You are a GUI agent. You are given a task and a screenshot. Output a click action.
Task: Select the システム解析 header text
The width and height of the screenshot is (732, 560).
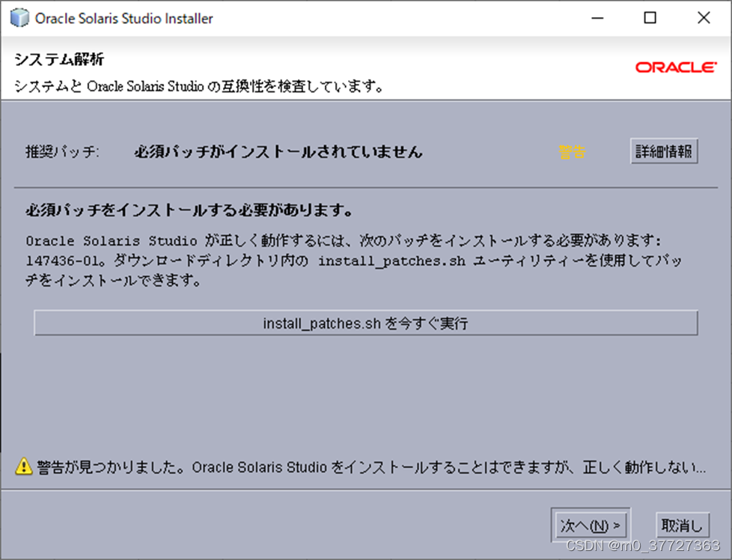pos(58,58)
